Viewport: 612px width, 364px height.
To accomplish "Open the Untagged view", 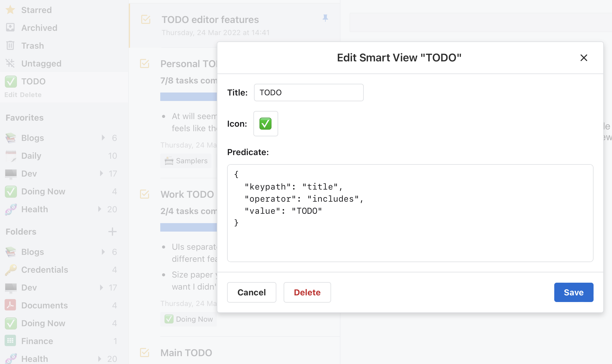I will pos(41,63).
